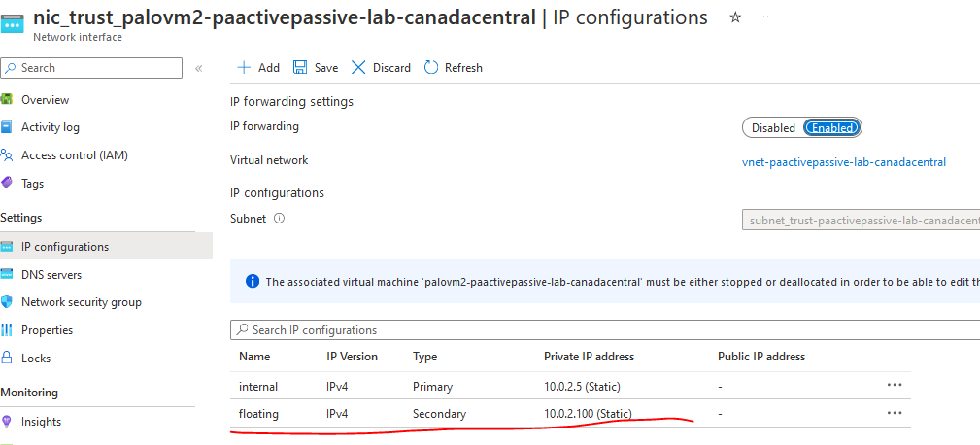Click the Subnet info icon
This screenshot has height=445, width=980.
[x=280, y=219]
